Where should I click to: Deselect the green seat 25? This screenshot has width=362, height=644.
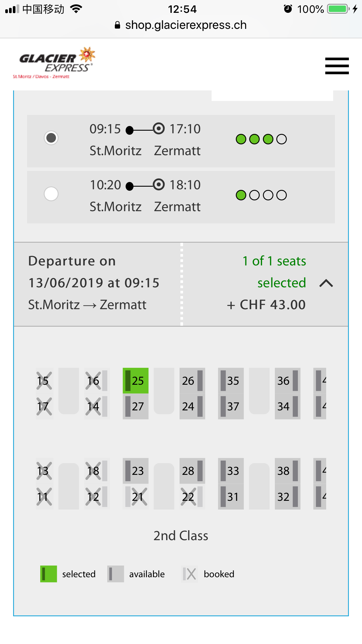[x=136, y=381]
